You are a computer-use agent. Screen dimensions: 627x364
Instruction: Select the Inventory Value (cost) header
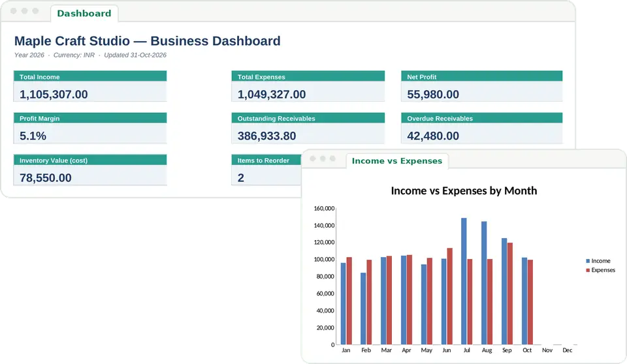point(90,160)
